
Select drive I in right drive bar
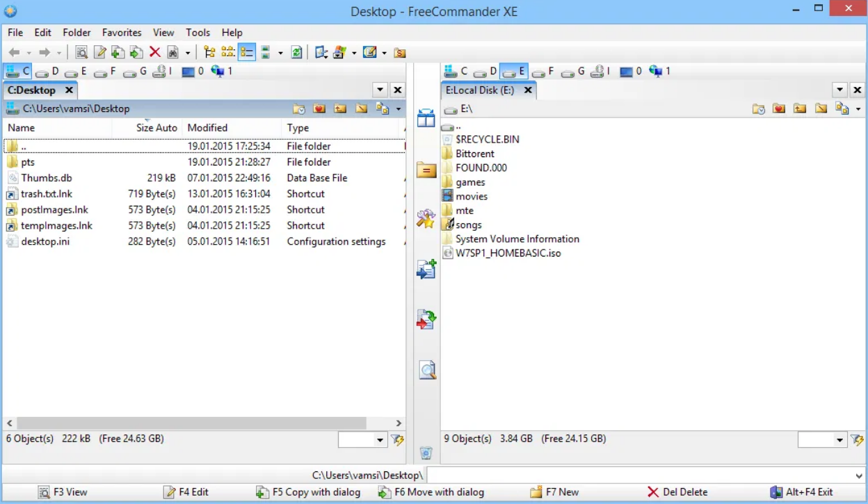pyautogui.click(x=601, y=71)
